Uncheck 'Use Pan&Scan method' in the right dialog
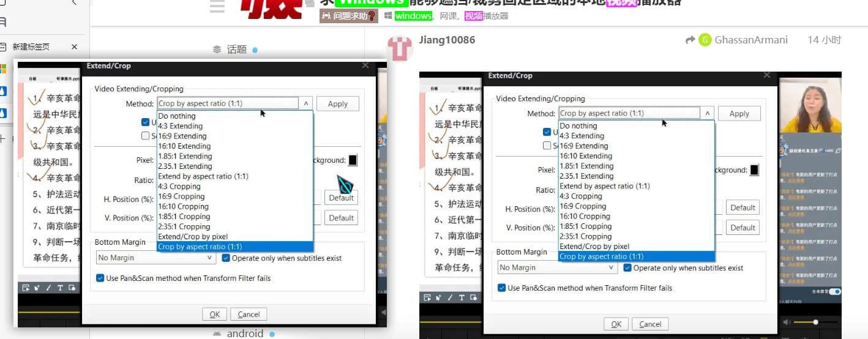Screen dimensions: 868x339 [502, 288]
